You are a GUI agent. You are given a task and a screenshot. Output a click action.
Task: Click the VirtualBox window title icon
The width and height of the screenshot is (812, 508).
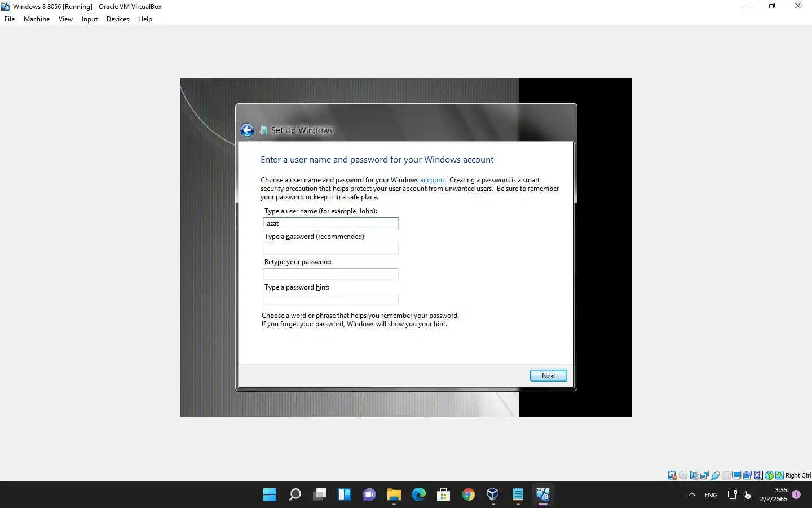coord(6,6)
